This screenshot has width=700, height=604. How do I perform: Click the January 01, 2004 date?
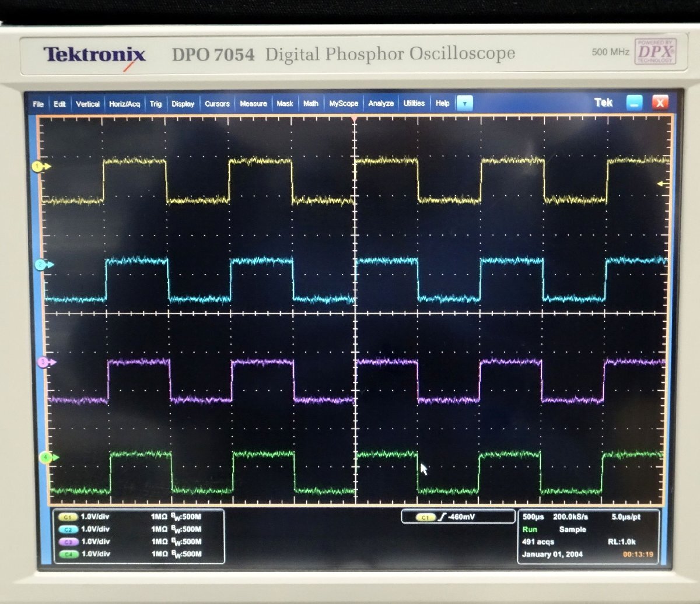552,554
